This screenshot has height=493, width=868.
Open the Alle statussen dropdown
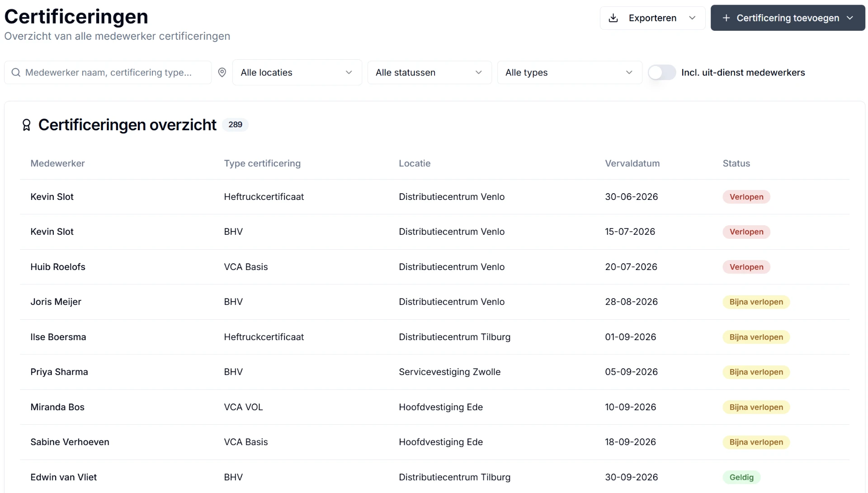[429, 72]
